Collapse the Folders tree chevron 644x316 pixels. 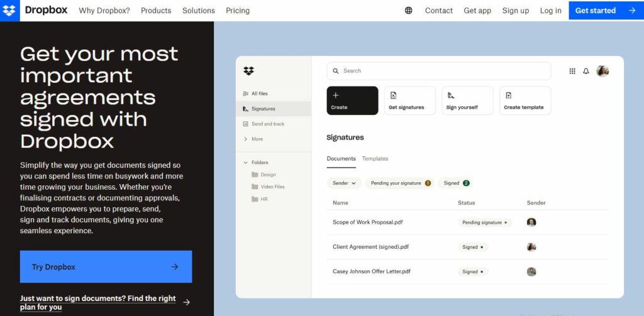(246, 163)
